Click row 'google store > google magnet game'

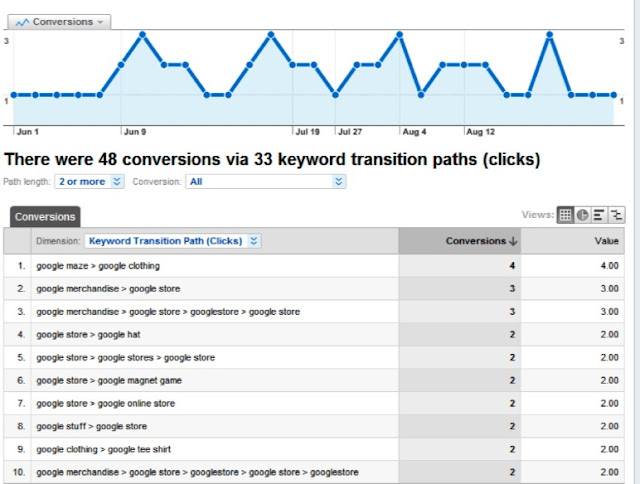pyautogui.click(x=314, y=380)
